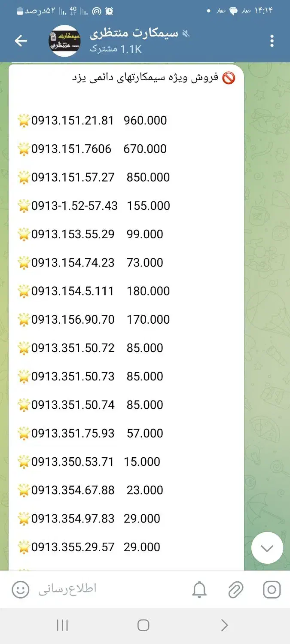This screenshot has height=644, width=290.
Task: Tap the 1.1K subscribers count
Action: [116, 49]
